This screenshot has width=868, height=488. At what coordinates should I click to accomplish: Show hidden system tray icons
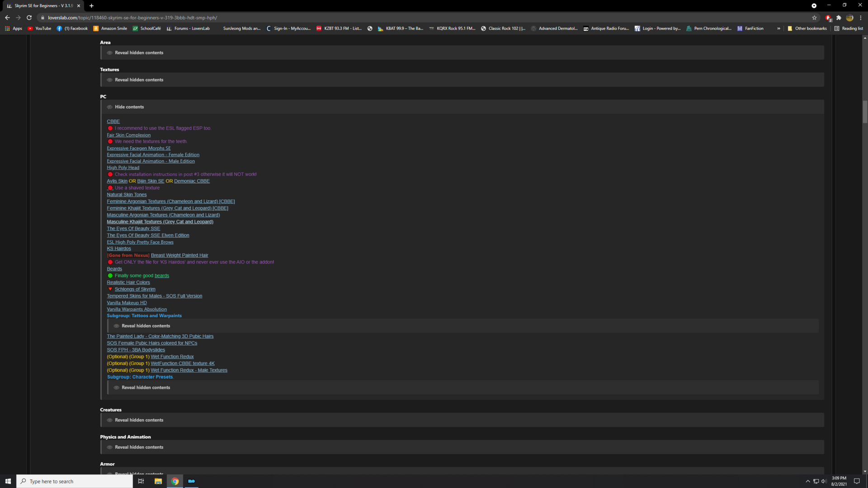click(x=808, y=481)
